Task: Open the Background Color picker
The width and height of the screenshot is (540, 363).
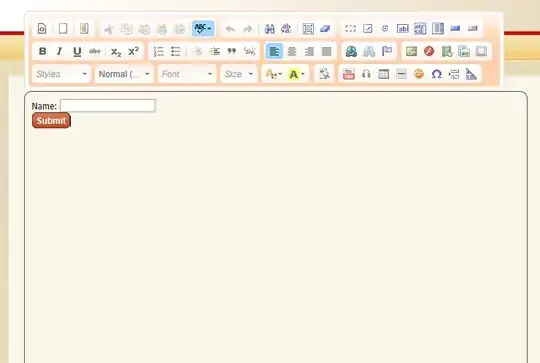Action: (297, 74)
